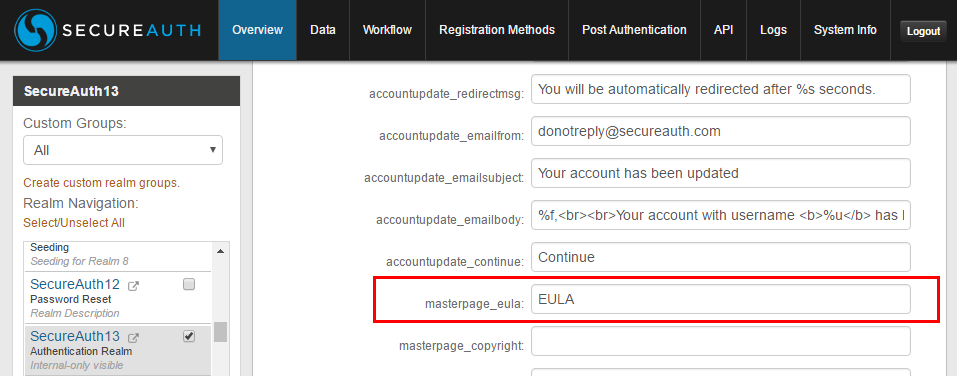The height and width of the screenshot is (376, 957).
Task: View the Logs tab
Action: click(773, 30)
